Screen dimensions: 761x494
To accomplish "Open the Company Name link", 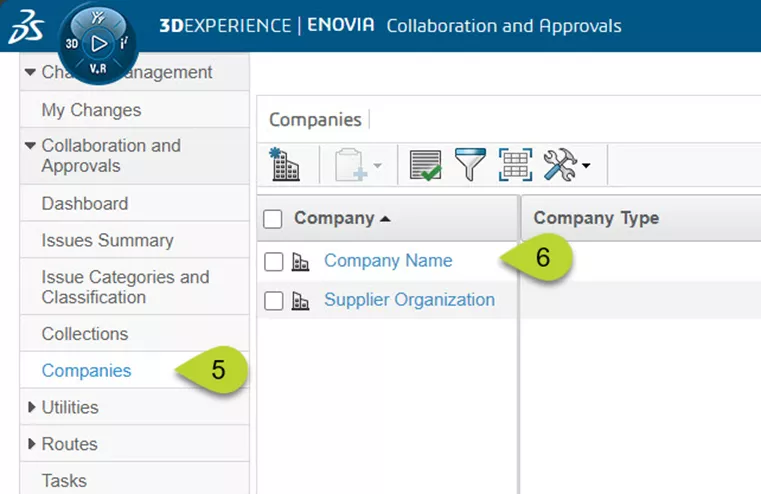I will (388, 261).
